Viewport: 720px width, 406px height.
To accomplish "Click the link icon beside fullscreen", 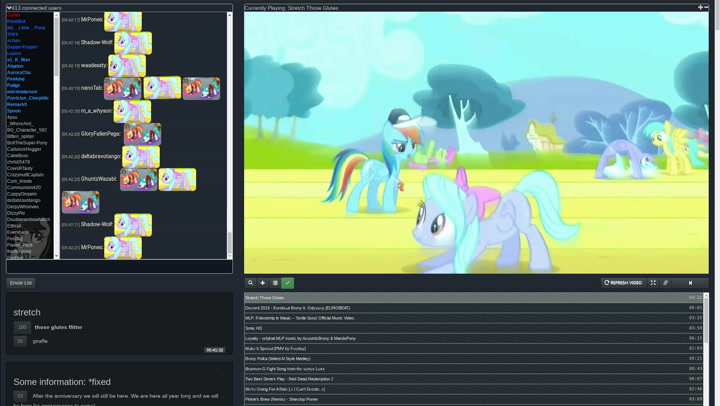I will click(x=665, y=283).
